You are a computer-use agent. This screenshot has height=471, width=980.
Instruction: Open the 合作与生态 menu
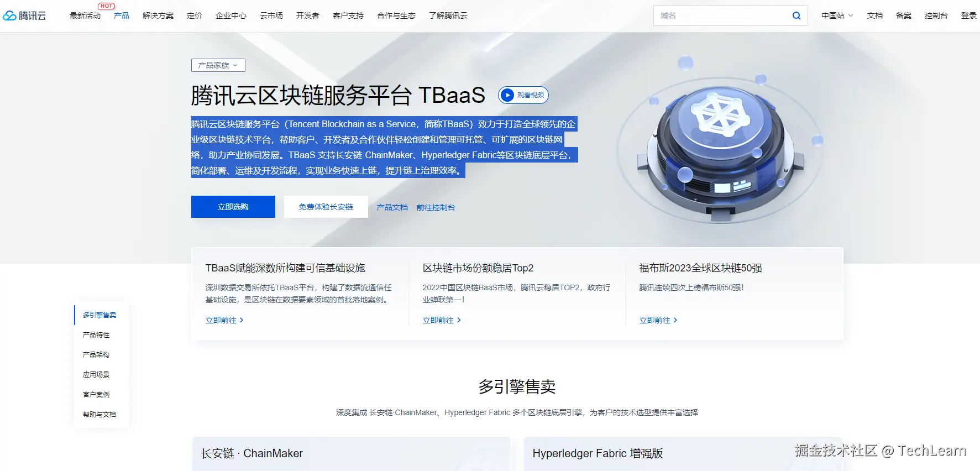(x=396, y=15)
